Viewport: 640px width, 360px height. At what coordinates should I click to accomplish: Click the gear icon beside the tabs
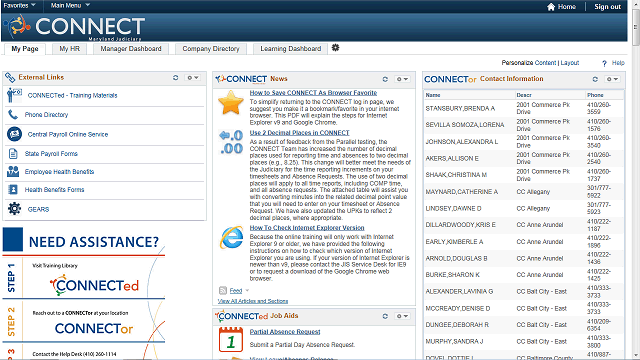point(336,48)
